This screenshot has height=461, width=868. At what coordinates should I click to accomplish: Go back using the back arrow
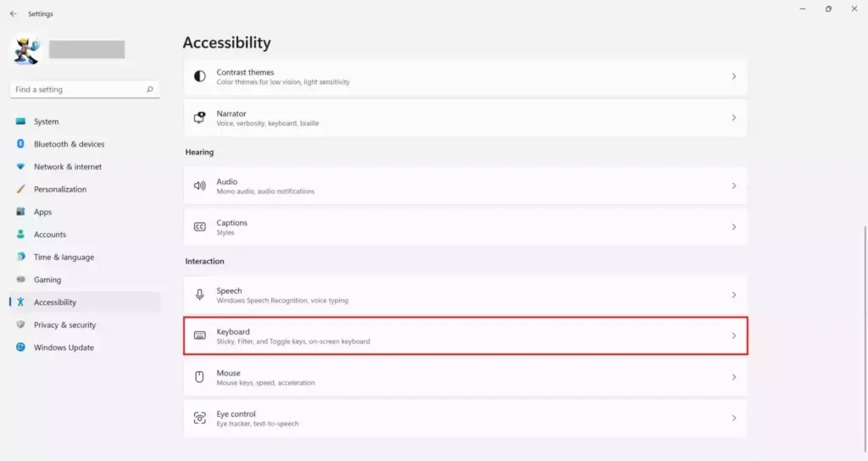(x=13, y=14)
